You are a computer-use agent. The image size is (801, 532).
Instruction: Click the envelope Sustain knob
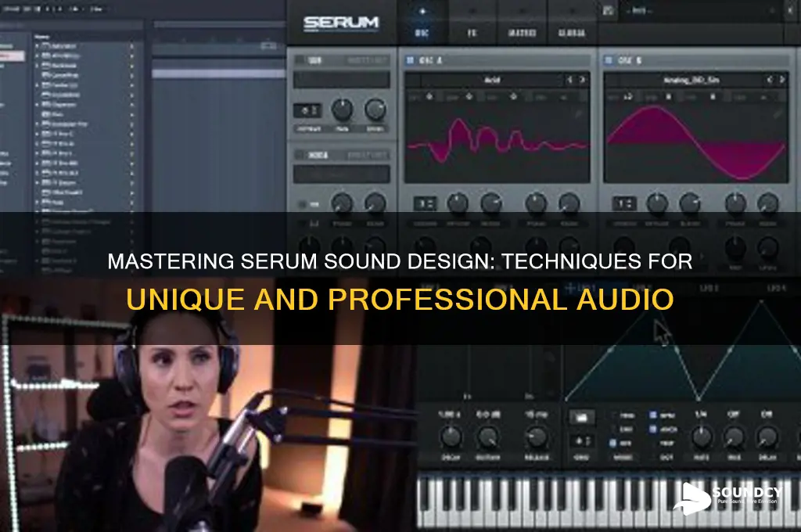pyautogui.click(x=488, y=437)
